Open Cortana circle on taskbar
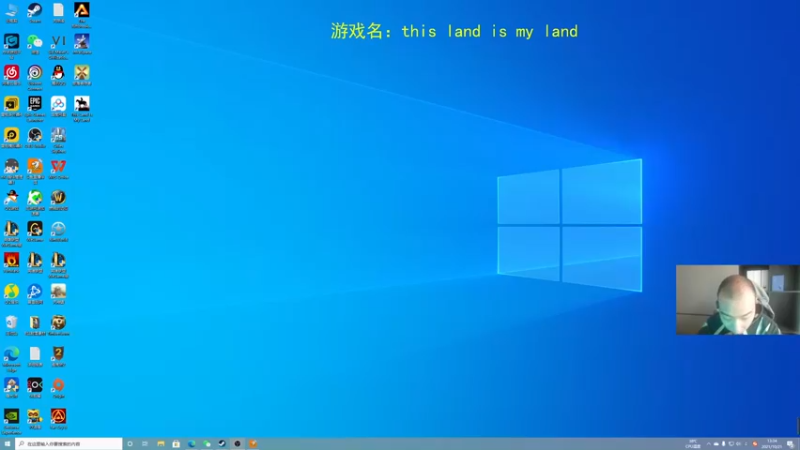 pos(130,444)
